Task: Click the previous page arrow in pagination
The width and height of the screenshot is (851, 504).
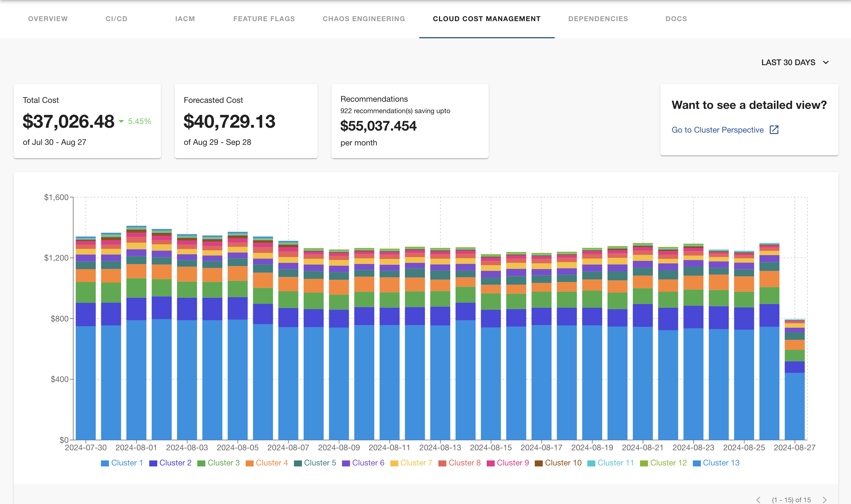Action: [758, 500]
